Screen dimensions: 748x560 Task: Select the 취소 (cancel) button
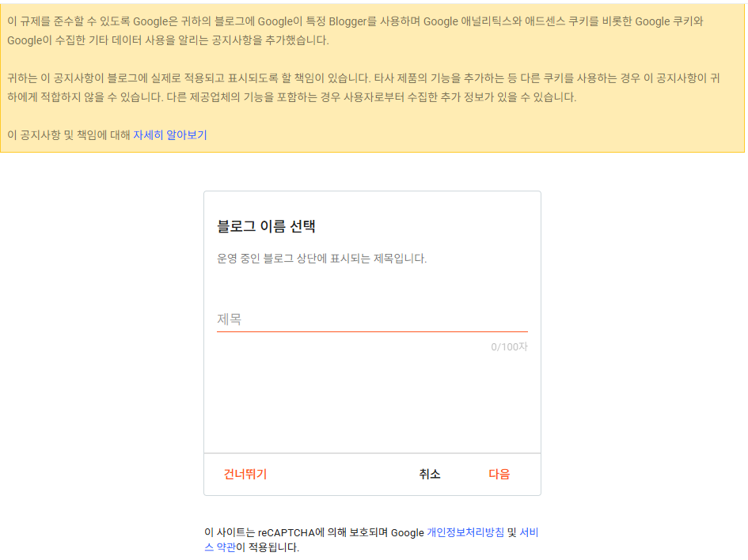point(428,474)
